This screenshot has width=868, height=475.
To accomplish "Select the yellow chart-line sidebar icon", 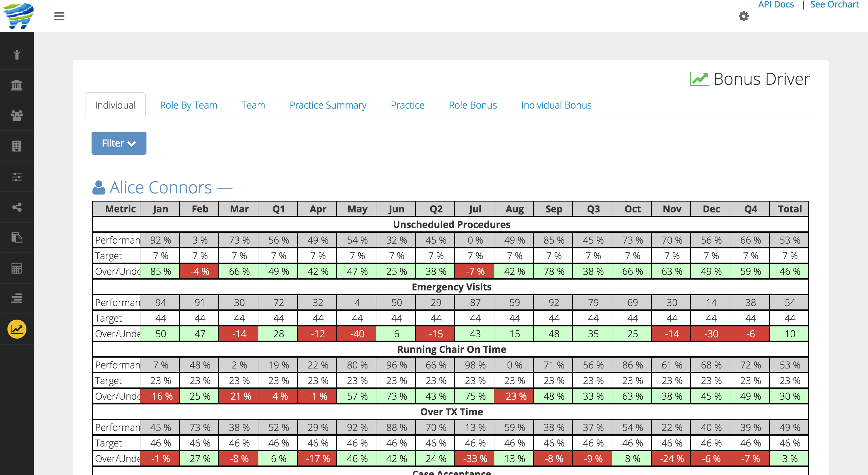I will 17,329.
